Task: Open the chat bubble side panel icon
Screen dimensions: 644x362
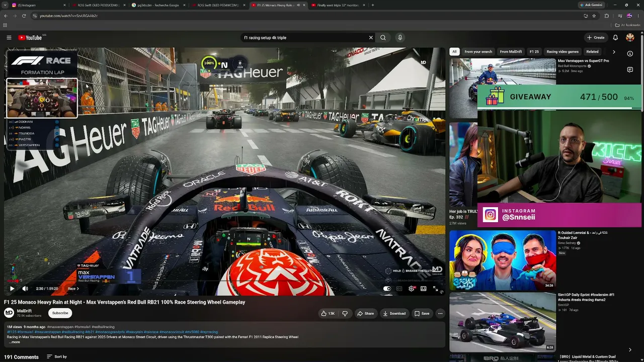Action: click(630, 70)
